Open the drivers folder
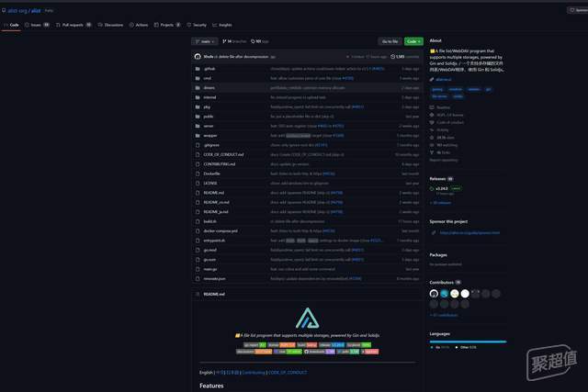 point(209,88)
